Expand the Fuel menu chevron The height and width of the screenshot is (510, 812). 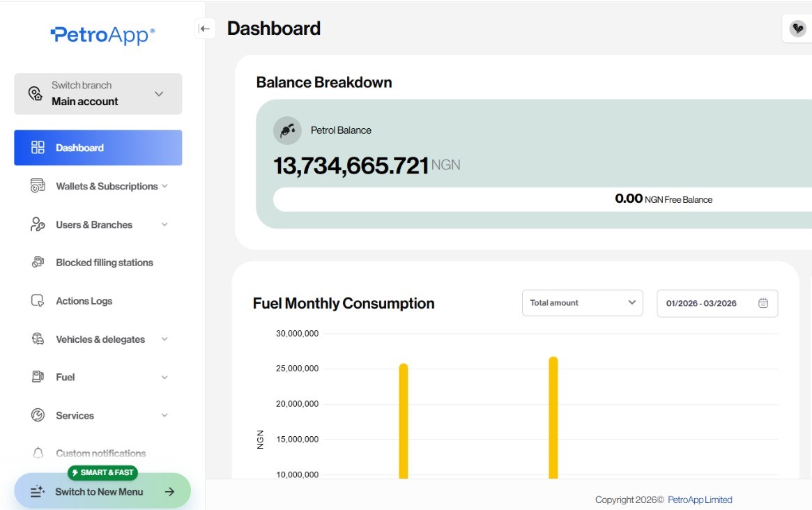(x=164, y=377)
